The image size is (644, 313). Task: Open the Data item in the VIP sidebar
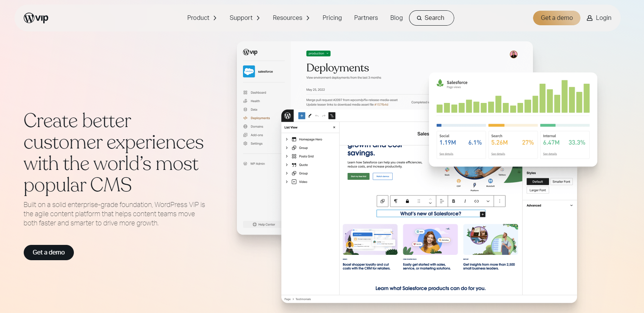click(251, 109)
